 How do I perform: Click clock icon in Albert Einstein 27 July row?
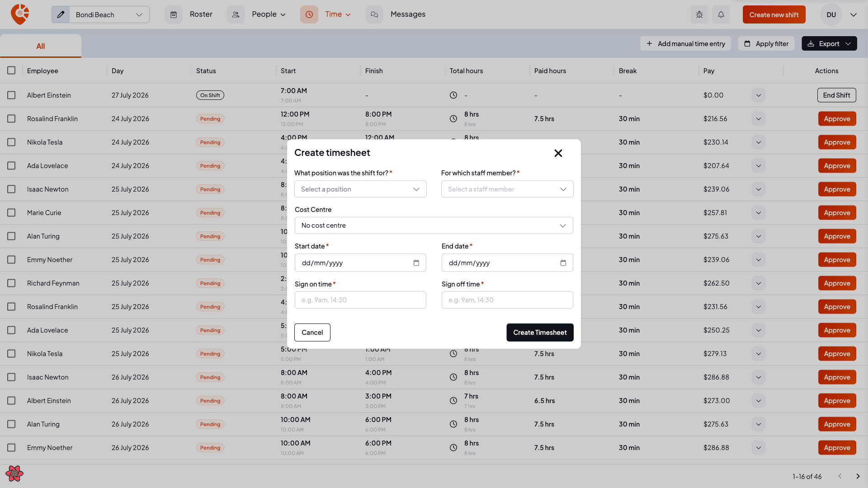tap(453, 95)
